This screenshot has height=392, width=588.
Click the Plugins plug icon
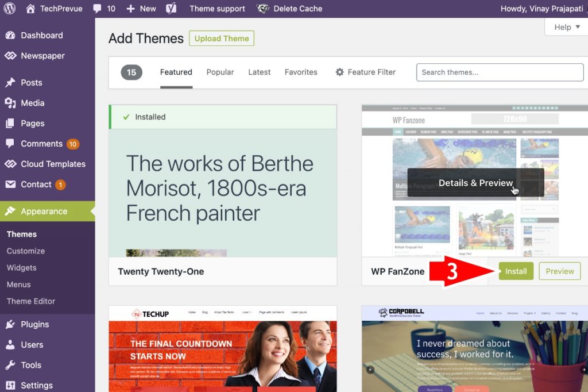point(10,324)
